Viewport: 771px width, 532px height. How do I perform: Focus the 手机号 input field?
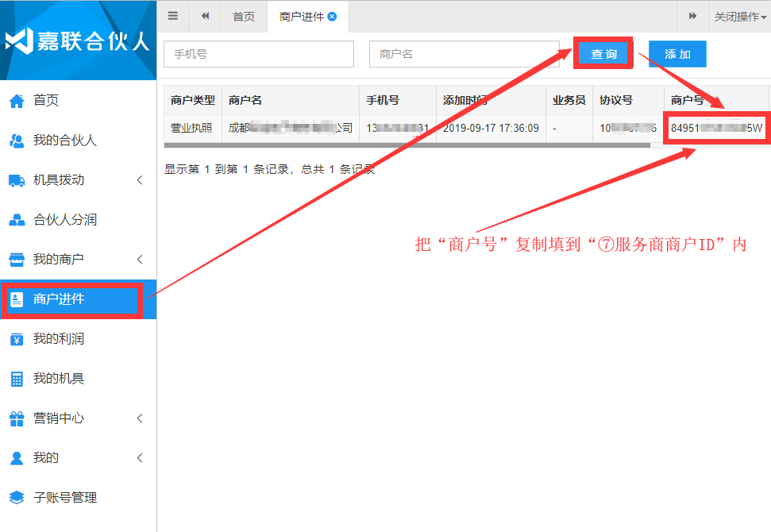pos(259,54)
